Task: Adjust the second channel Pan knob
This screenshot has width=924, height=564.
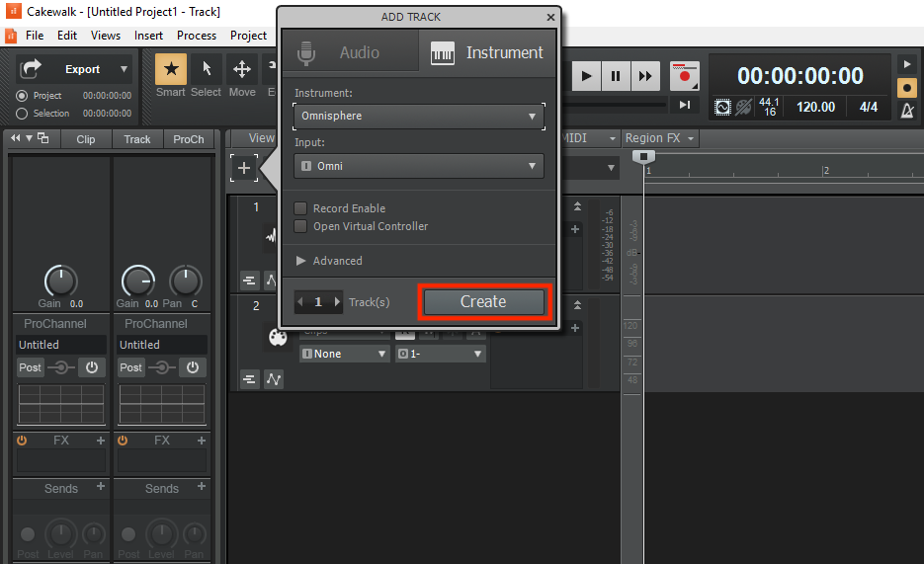Action: coord(186,282)
